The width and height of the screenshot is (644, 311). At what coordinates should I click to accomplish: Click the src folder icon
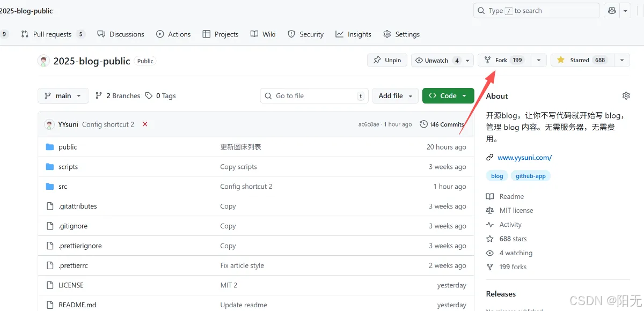click(50, 187)
